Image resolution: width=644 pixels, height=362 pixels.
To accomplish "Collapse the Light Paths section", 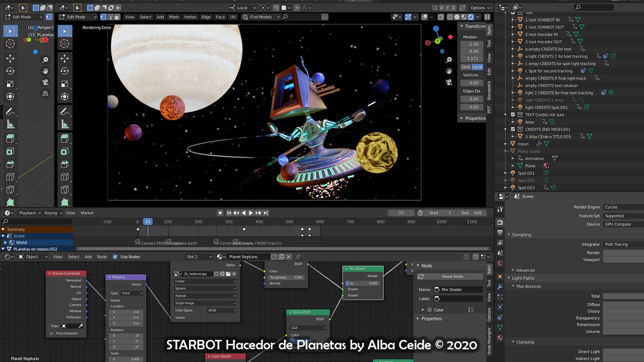I will pyautogui.click(x=509, y=278).
